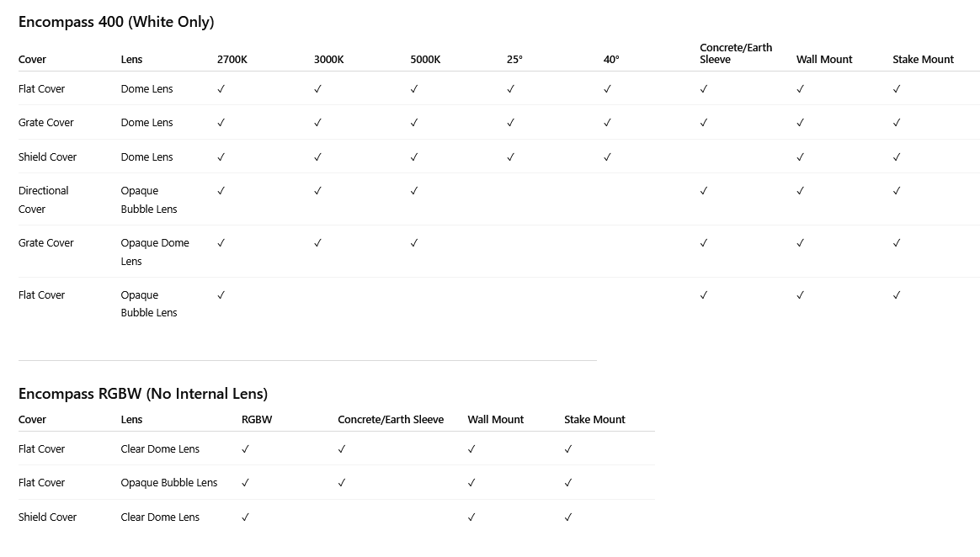This screenshot has width=980, height=557.
Task: Click 40° checkmark in Grate Cover Dome Lens row
Action: click(607, 123)
